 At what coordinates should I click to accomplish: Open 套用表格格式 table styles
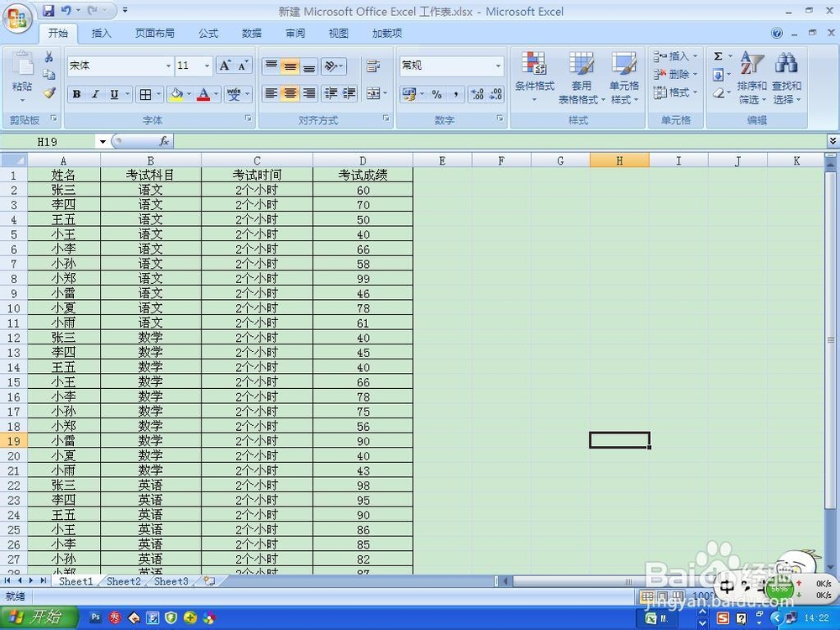tap(581, 77)
